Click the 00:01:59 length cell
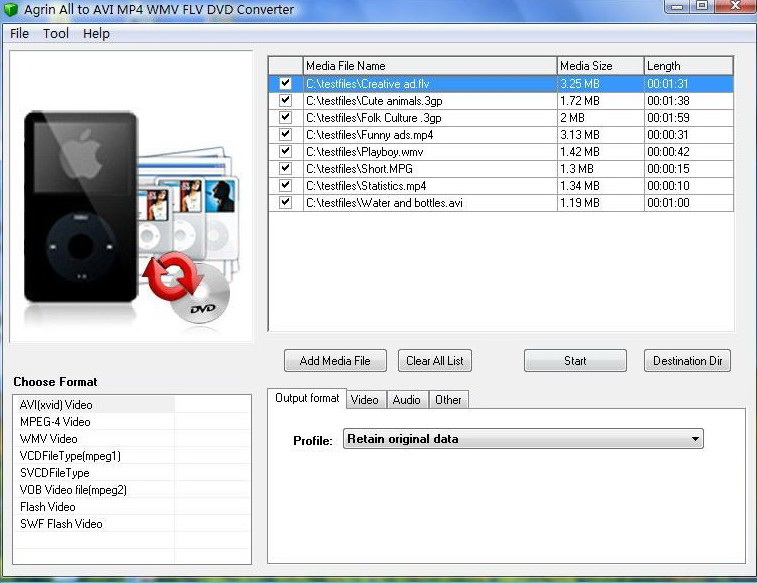 pos(688,118)
